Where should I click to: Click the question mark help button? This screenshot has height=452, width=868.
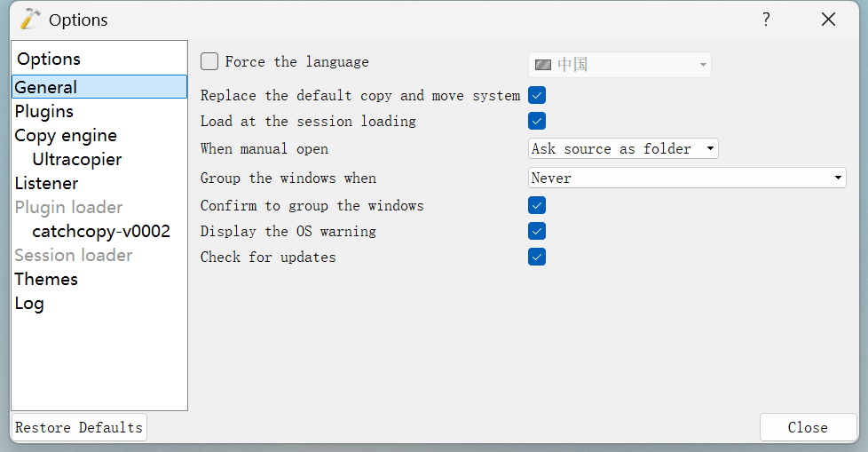click(766, 20)
